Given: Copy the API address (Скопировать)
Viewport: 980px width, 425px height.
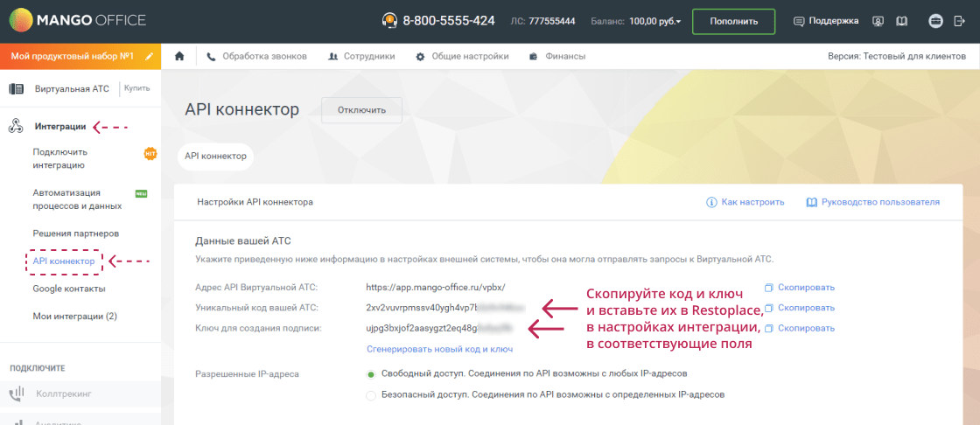Looking at the screenshot, I should point(806,288).
